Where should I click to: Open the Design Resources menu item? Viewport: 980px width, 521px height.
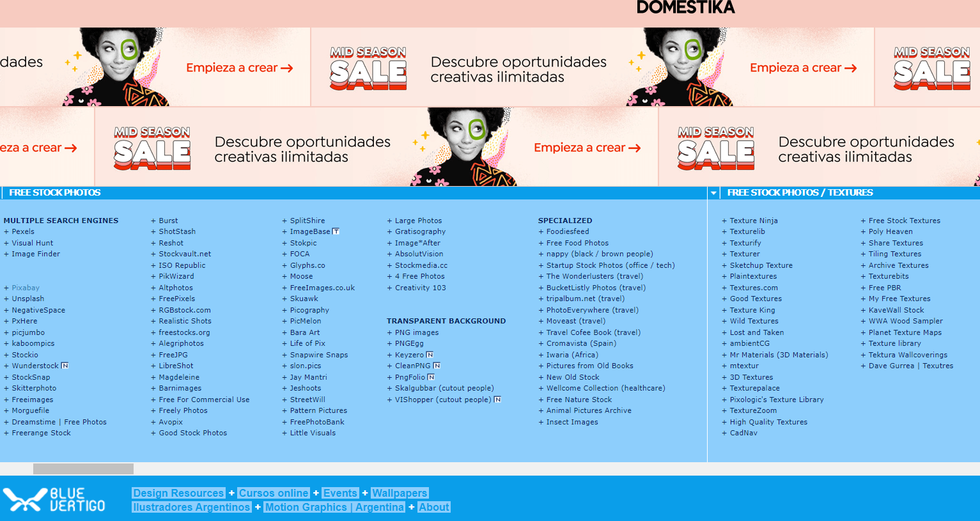(178, 493)
